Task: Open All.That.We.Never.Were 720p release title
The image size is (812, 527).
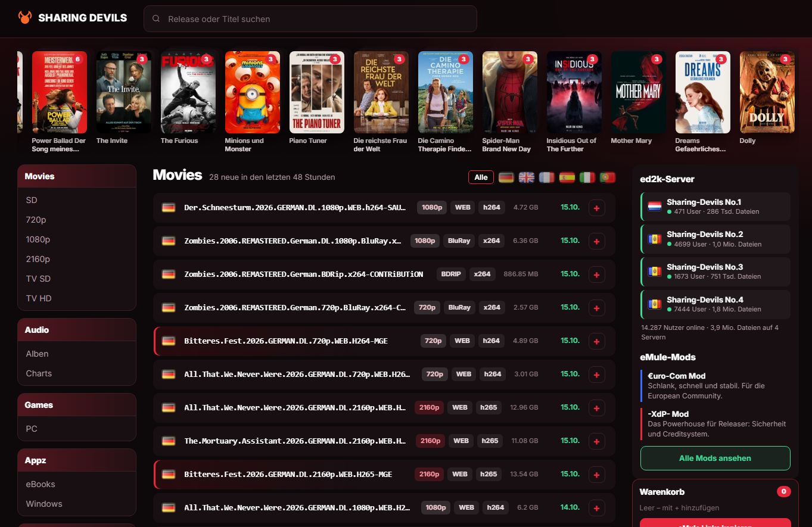Action: click(x=297, y=375)
